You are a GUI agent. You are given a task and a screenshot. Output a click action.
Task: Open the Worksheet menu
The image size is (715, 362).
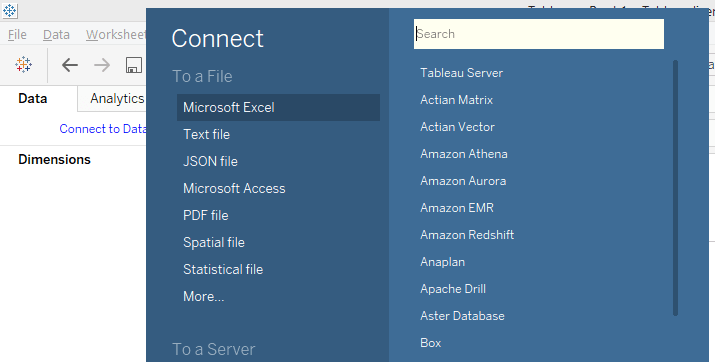[116, 35]
